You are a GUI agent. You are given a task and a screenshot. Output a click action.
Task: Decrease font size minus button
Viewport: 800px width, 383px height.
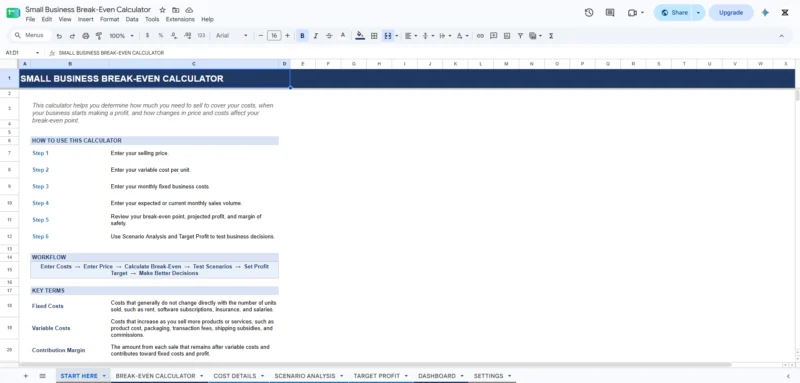[261, 36]
